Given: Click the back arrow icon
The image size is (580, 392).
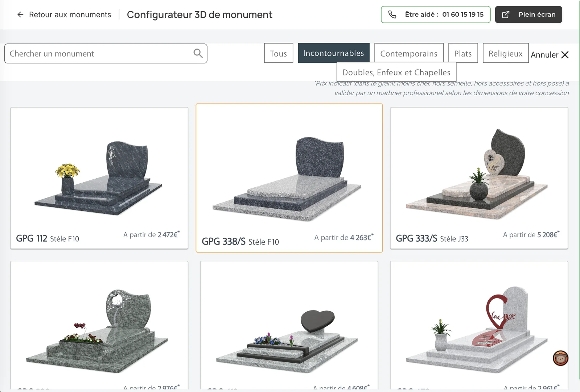Looking at the screenshot, I should (x=20, y=14).
